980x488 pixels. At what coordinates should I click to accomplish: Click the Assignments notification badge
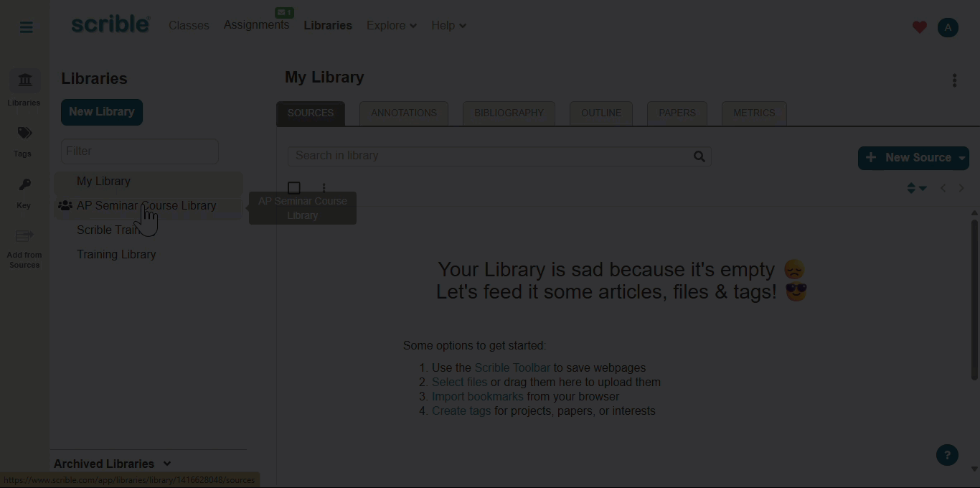(284, 12)
